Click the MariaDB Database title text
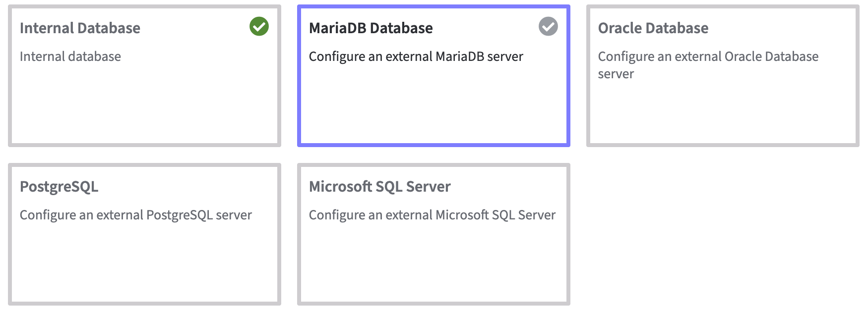868x314 pixels. 371,28
